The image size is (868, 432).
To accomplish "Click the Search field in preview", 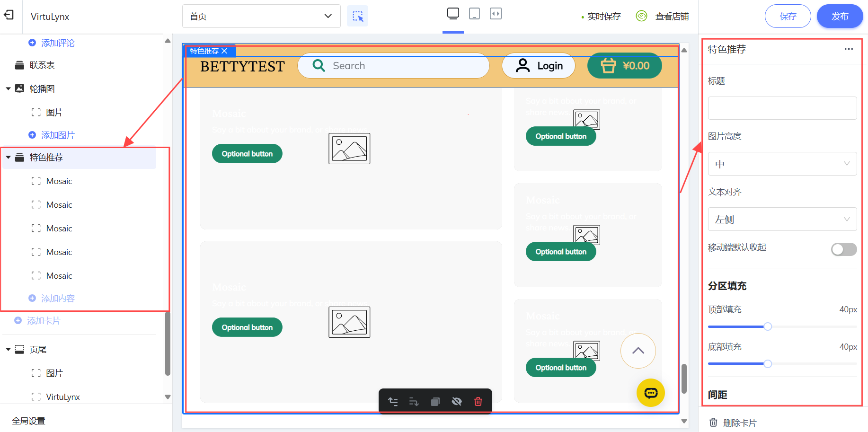I will [393, 66].
